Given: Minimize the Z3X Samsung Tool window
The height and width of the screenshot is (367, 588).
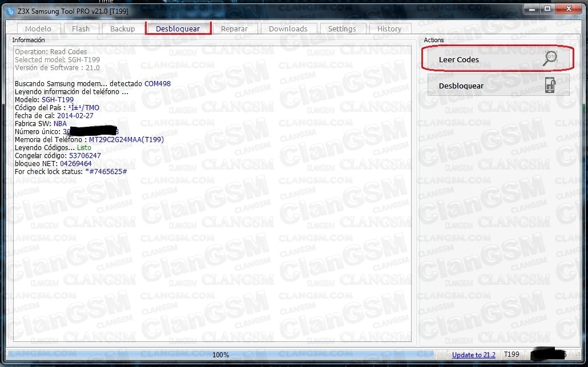Looking at the screenshot, I should tap(531, 9).
